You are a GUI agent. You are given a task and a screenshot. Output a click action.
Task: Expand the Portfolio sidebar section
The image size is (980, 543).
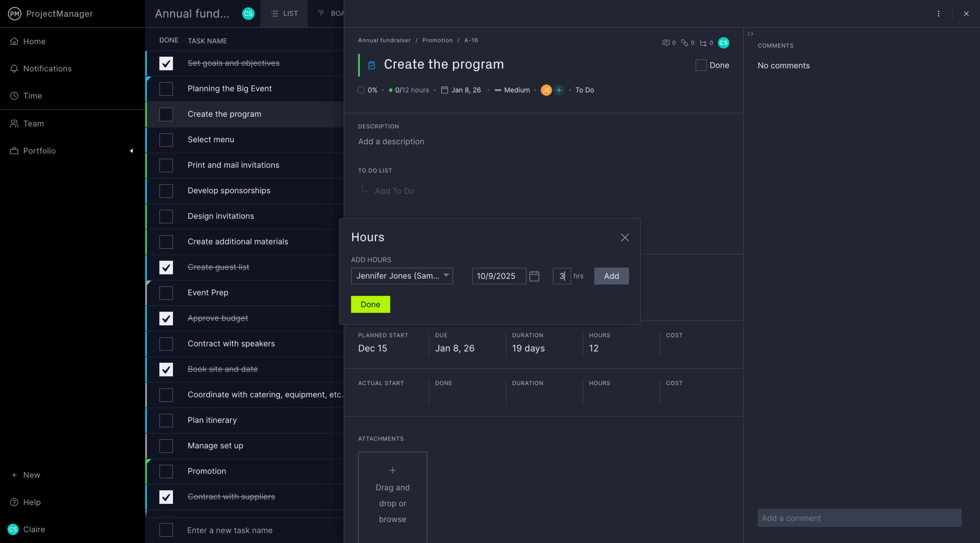(131, 150)
